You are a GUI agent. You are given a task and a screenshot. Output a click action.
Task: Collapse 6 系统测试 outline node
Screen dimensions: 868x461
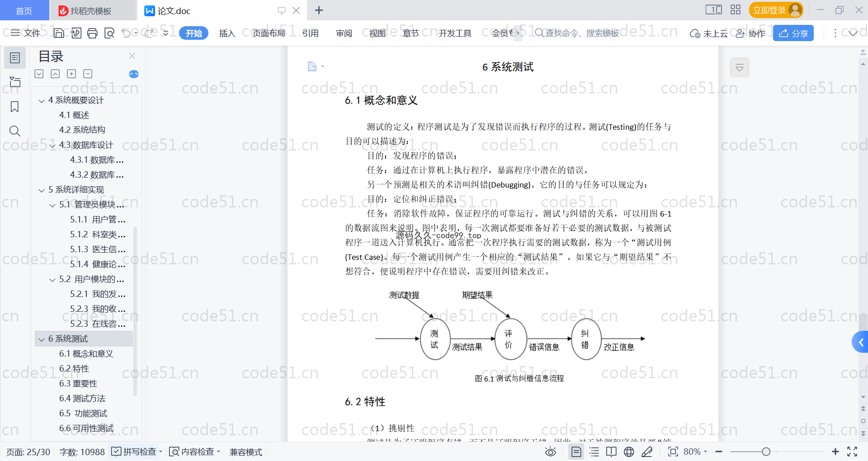coord(41,339)
